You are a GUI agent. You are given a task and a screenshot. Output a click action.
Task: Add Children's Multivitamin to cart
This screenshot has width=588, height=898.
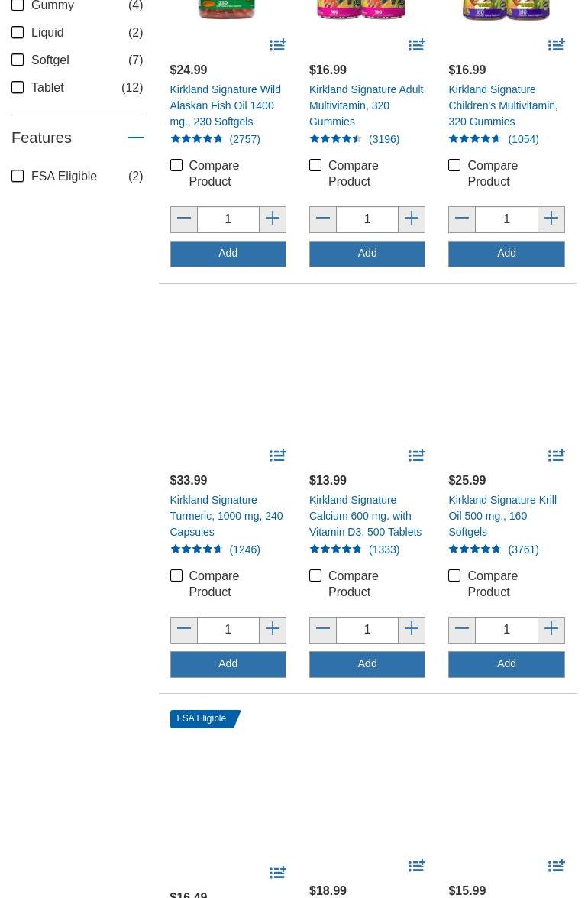(x=506, y=254)
